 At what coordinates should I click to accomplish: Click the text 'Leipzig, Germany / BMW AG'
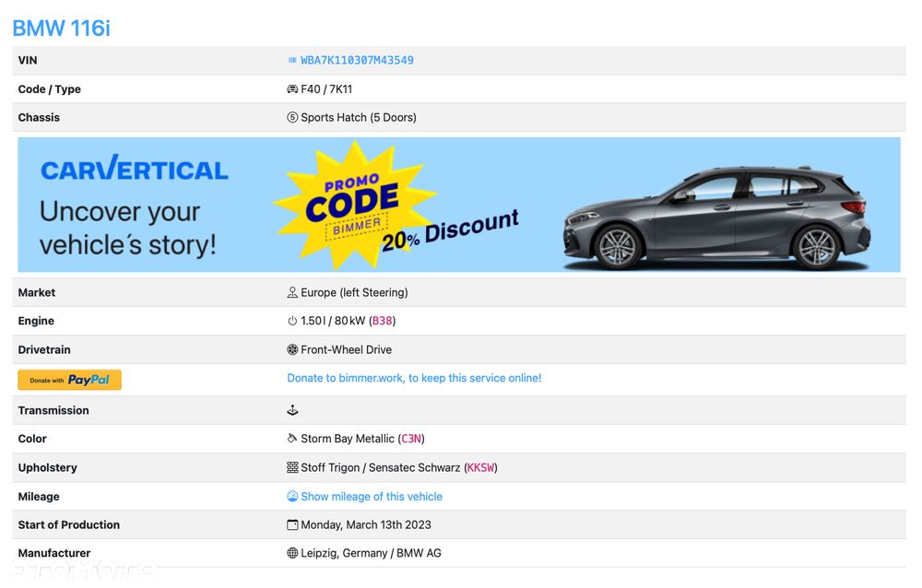pos(371,553)
